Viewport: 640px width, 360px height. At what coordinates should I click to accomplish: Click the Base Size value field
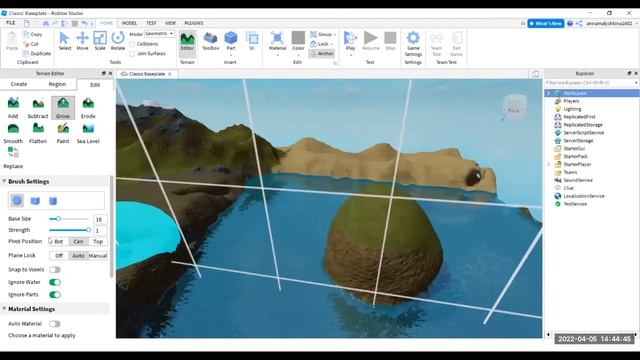point(100,219)
